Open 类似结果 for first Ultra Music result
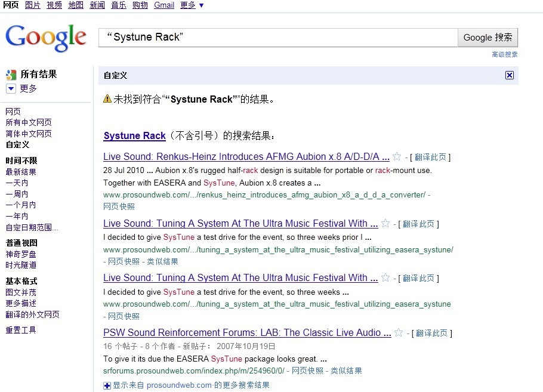 tap(162, 261)
